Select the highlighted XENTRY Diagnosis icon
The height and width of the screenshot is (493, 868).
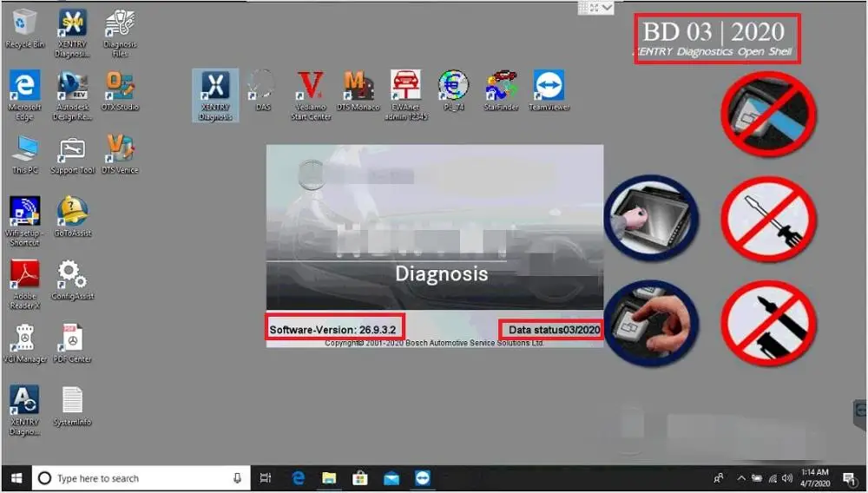point(215,95)
